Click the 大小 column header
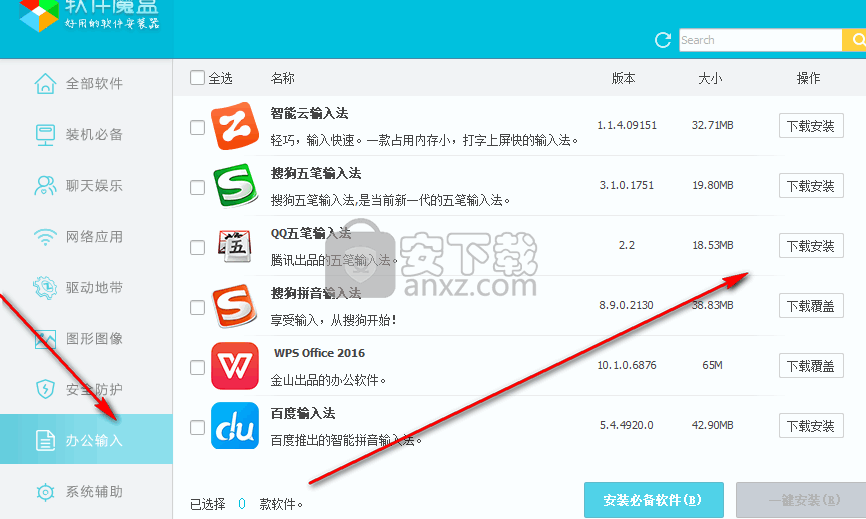This screenshot has height=519, width=866. click(x=710, y=78)
